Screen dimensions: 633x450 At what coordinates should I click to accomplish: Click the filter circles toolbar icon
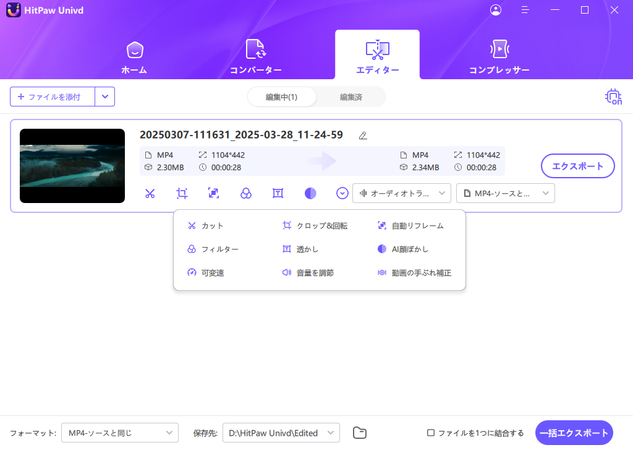[246, 194]
